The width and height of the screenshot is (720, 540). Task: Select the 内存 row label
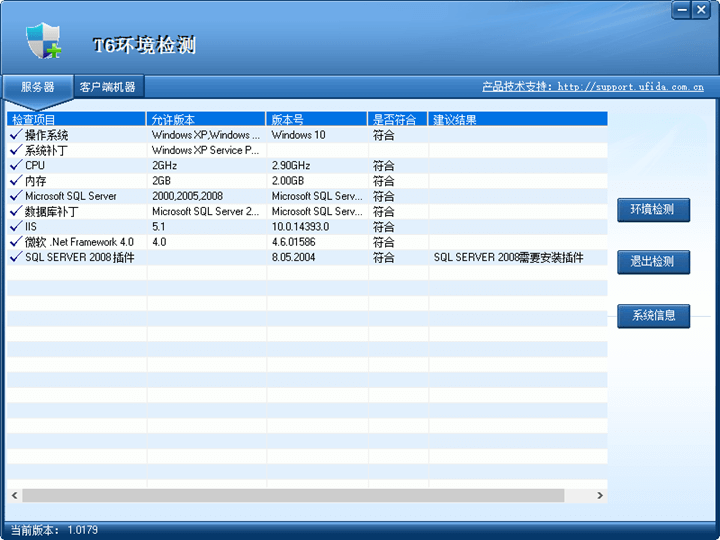(36, 181)
